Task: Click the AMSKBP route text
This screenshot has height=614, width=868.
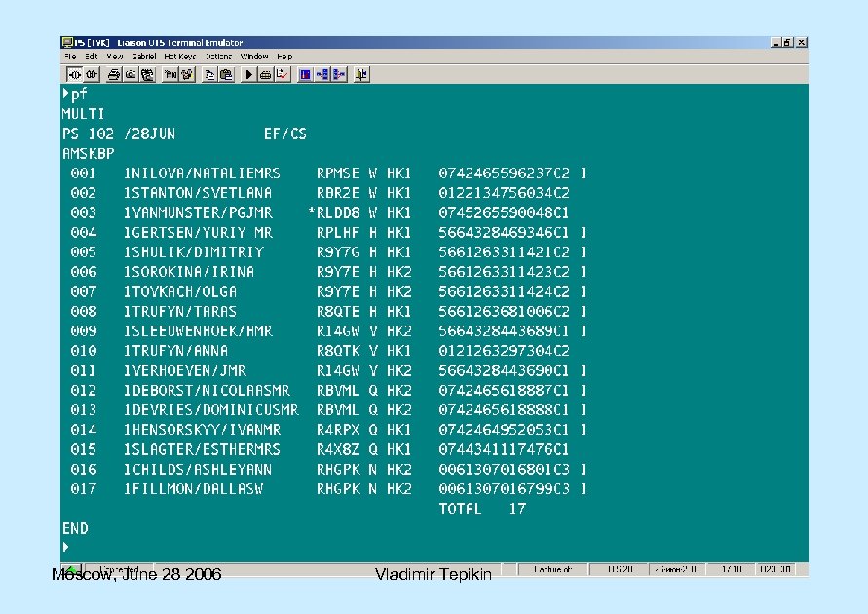Action: pyautogui.click(x=88, y=154)
